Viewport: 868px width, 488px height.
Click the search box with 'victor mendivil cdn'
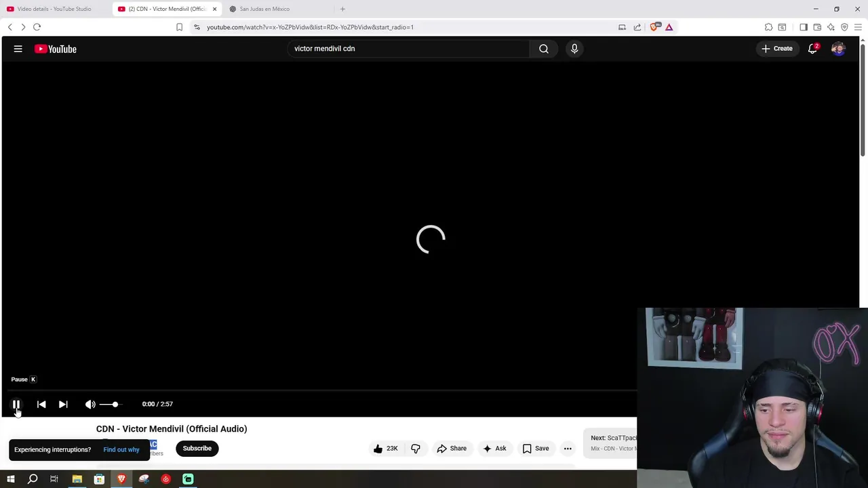[x=409, y=49]
